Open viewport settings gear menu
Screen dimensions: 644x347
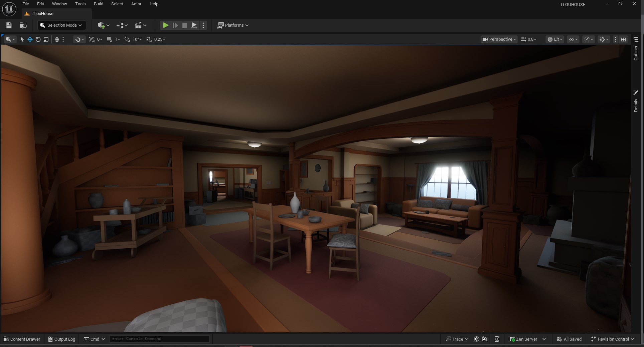[x=604, y=39]
